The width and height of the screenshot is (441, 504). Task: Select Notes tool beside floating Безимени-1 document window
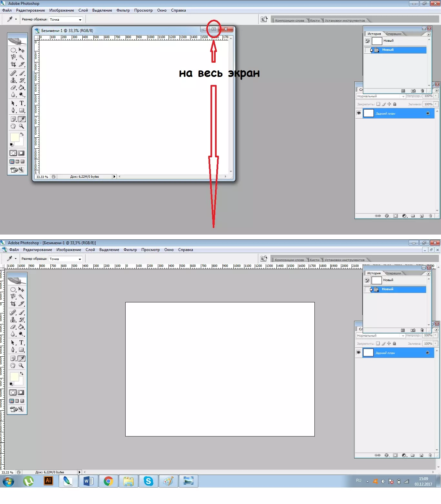point(13,119)
